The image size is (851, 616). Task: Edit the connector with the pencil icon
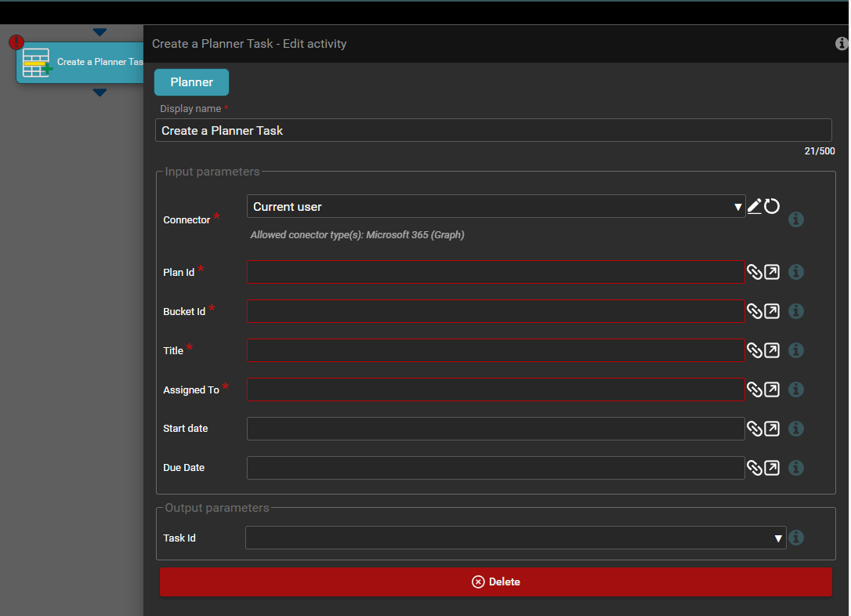coord(754,207)
